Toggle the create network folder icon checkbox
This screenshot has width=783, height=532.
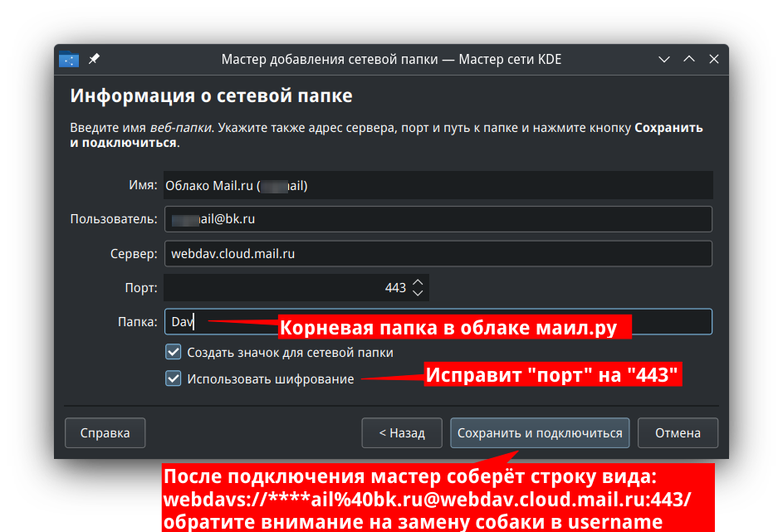tap(174, 352)
